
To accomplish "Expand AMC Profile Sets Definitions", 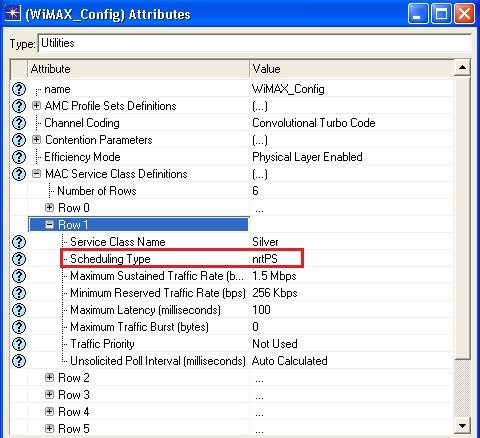I will [36, 106].
